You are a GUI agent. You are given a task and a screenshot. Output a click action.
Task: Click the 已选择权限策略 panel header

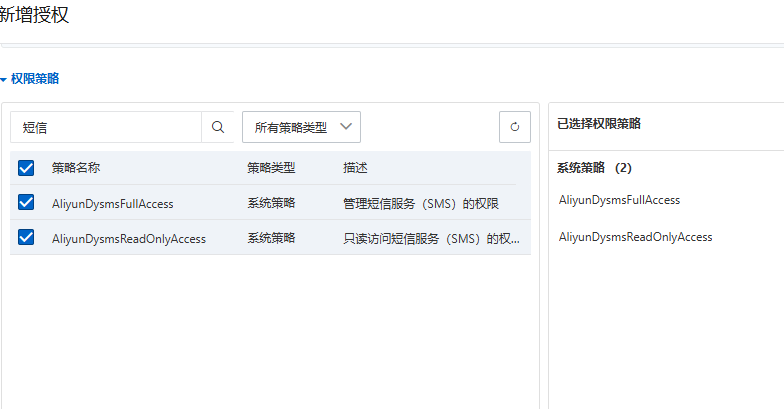tap(598, 124)
